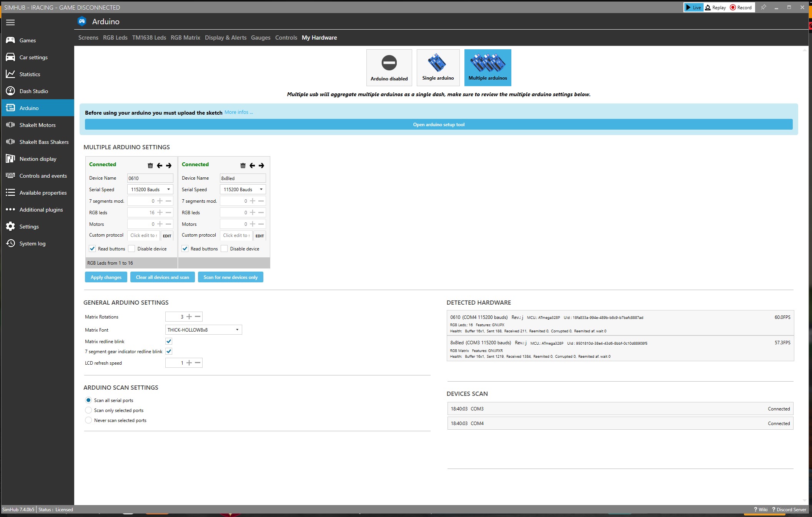Open Additional plugins
Viewport: 812px width, 517px height.
37,210
